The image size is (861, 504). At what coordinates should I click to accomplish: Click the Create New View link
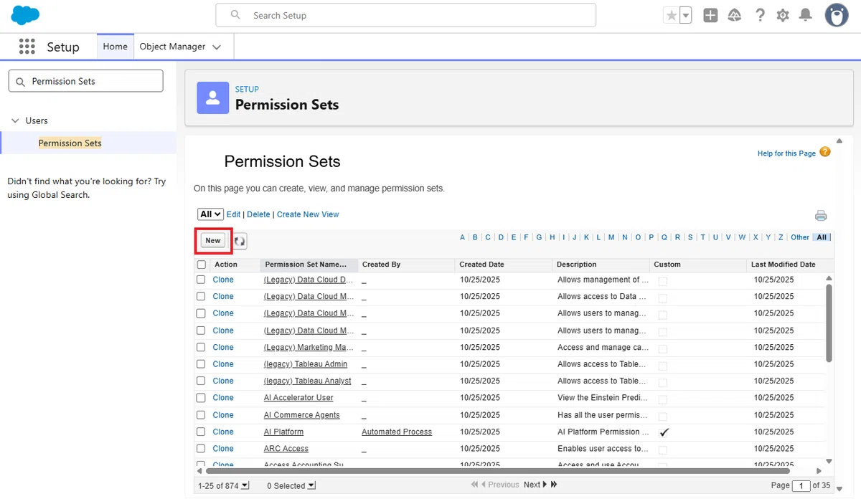(x=308, y=214)
